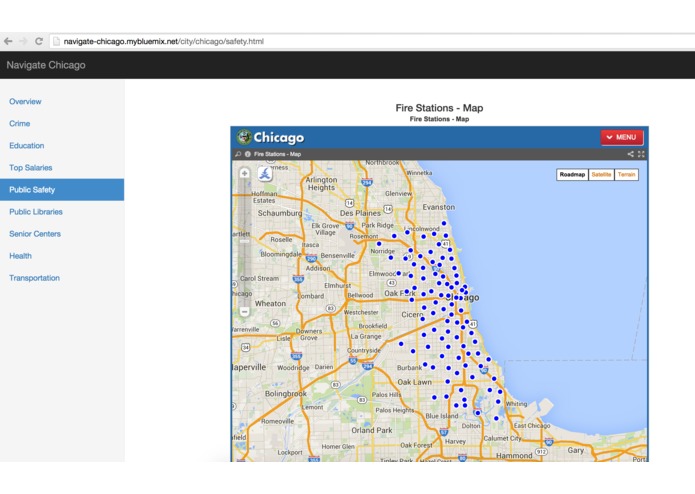Open the Health section
The image size is (695, 494).
[20, 256]
